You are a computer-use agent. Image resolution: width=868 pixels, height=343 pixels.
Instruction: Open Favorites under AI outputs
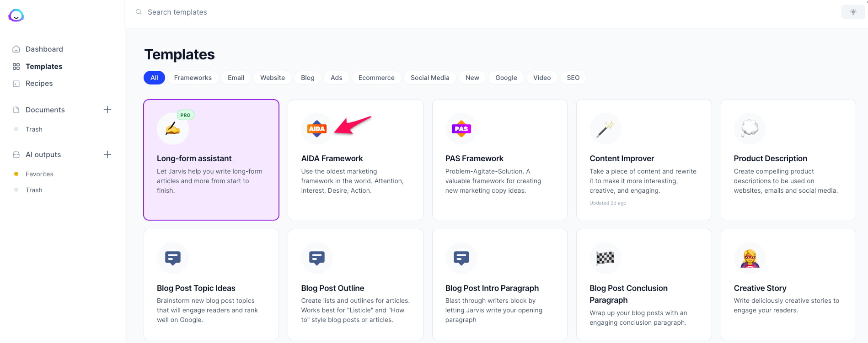(x=39, y=174)
